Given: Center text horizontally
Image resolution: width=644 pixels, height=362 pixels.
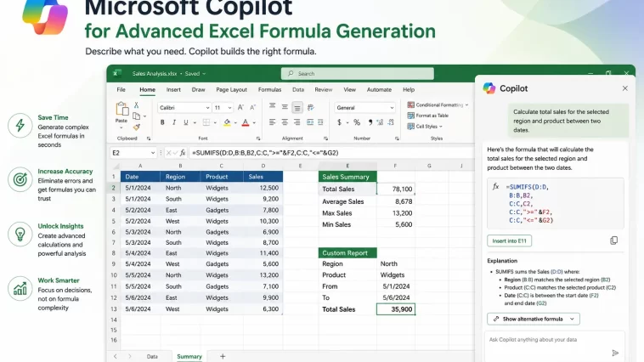Looking at the screenshot, I should tap(285, 122).
